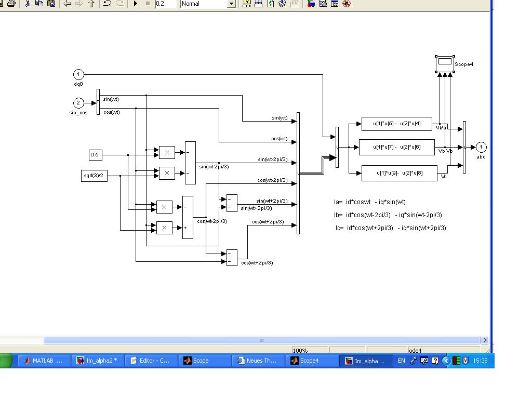
Task: Click the Cut scissors icon
Action: [x=28, y=4]
